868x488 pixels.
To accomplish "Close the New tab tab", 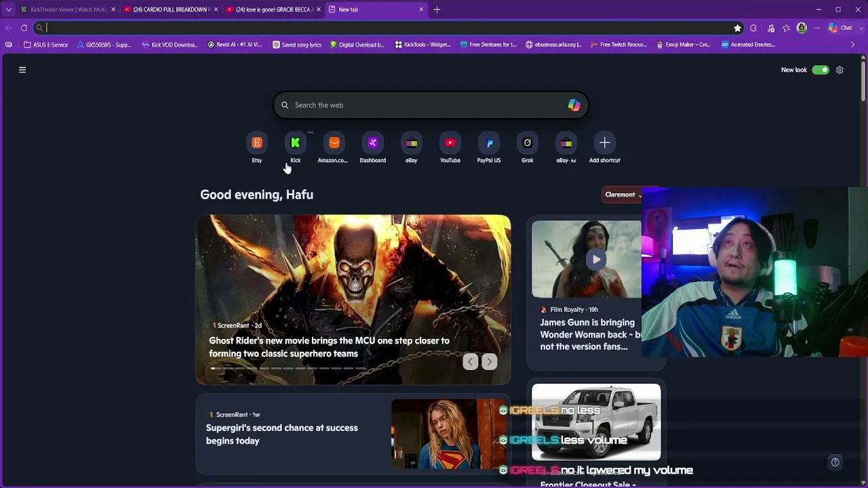I will click(x=421, y=9).
